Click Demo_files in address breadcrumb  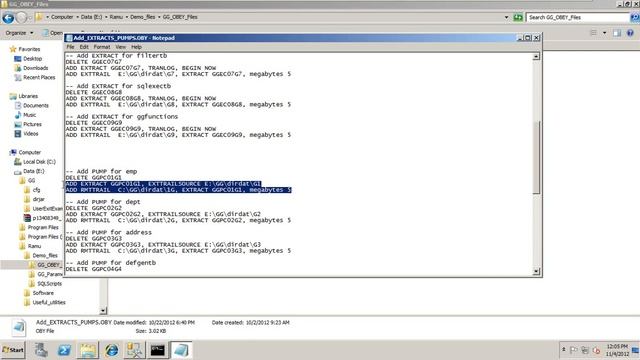(x=142, y=17)
